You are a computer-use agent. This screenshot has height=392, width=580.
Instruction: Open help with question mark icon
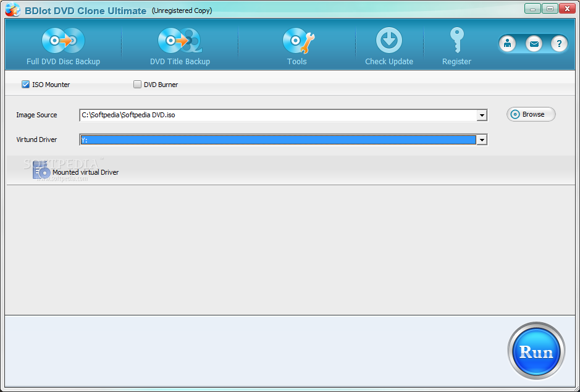click(x=559, y=44)
